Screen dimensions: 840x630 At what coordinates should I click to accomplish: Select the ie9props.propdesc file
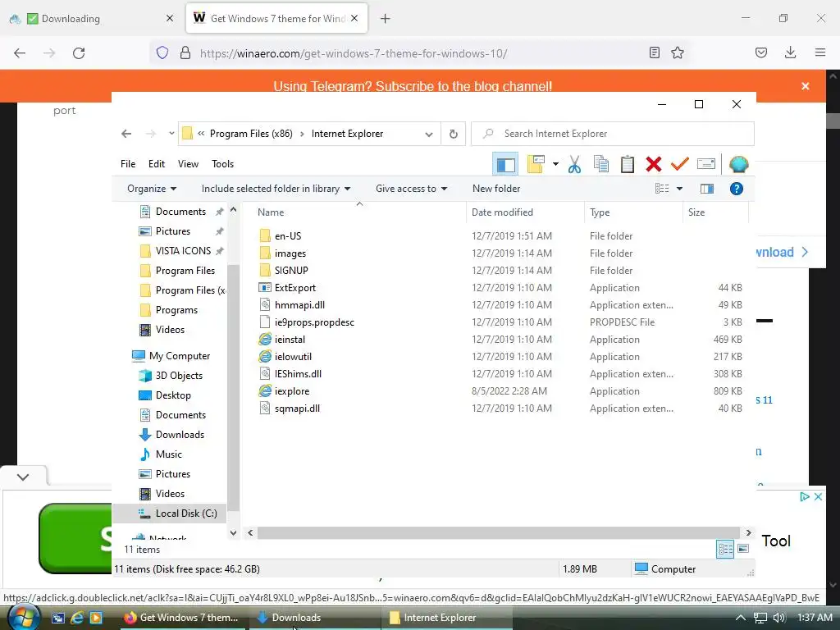coord(314,322)
